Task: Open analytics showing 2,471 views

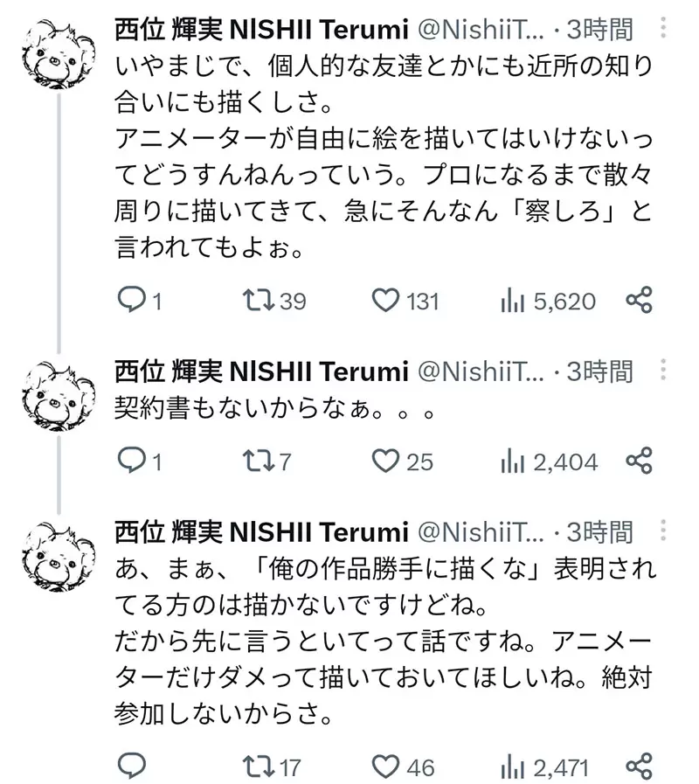Action: [511, 767]
